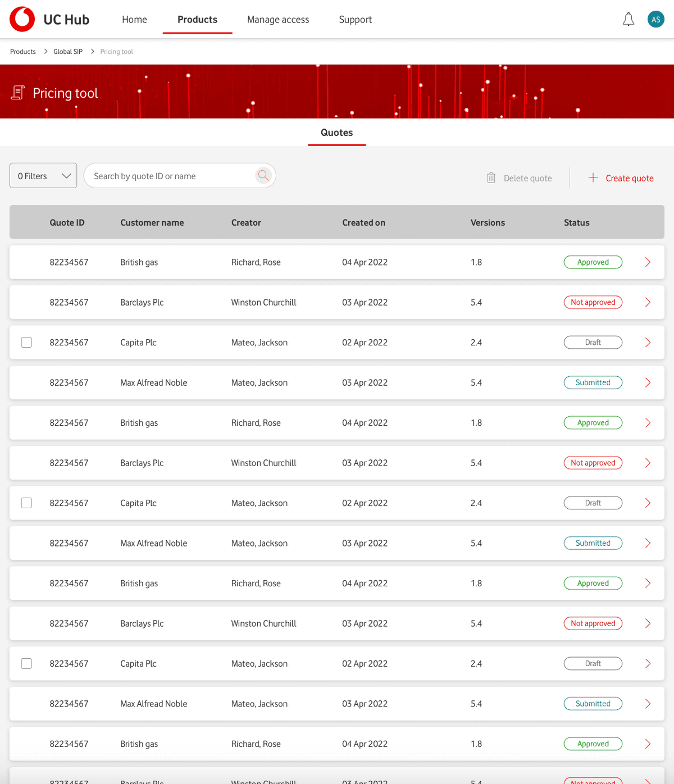Image resolution: width=674 pixels, height=784 pixels.
Task: Click the Create quote button
Action: 621,178
